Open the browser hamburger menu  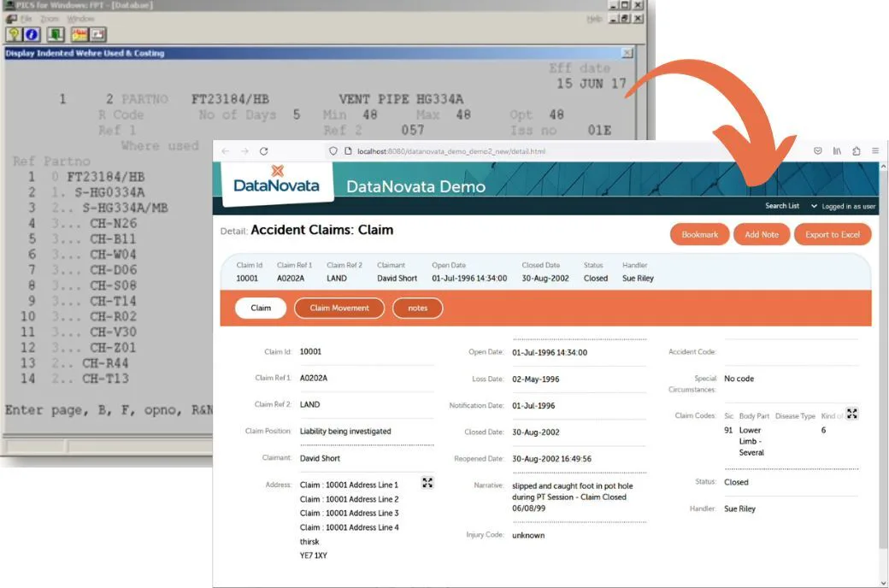pos(875,150)
